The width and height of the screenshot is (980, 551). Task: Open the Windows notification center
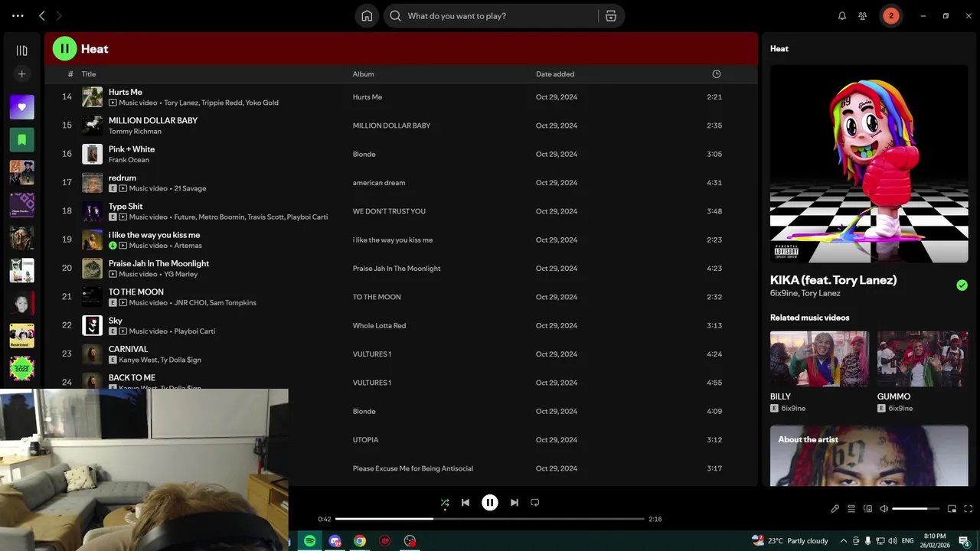[965, 541]
